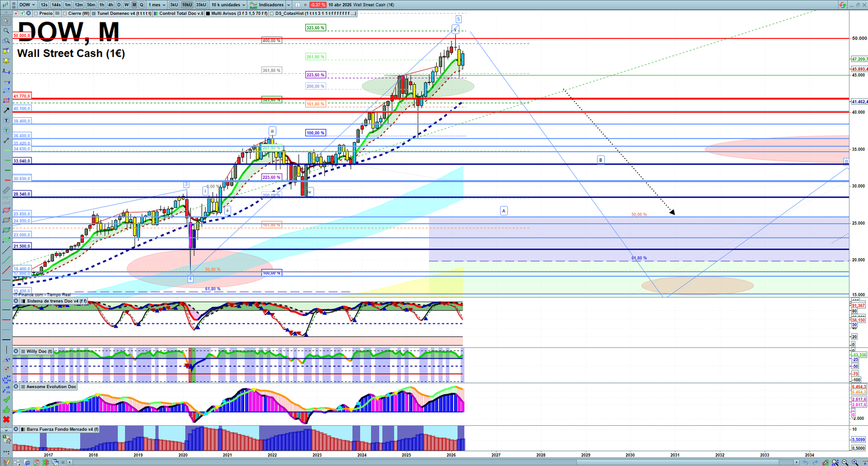This screenshot has height=466, width=868.
Task: Select the alert bell tool
Action: 6,61
